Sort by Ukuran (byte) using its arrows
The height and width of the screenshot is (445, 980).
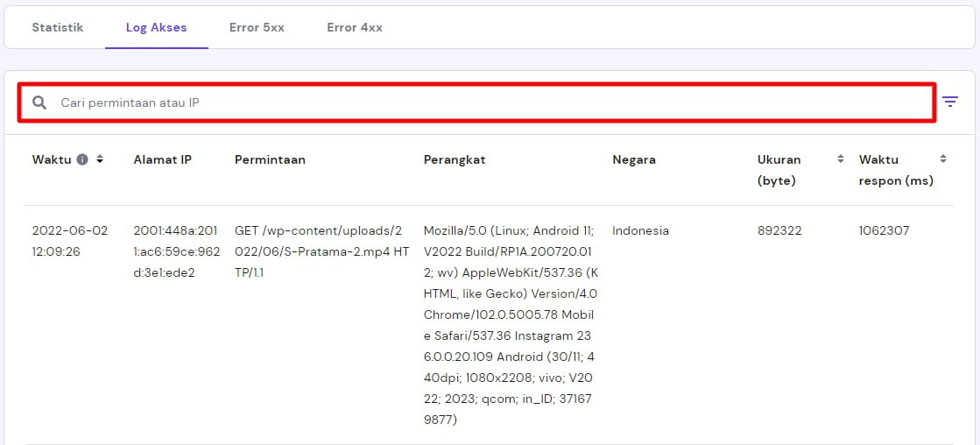tap(841, 159)
